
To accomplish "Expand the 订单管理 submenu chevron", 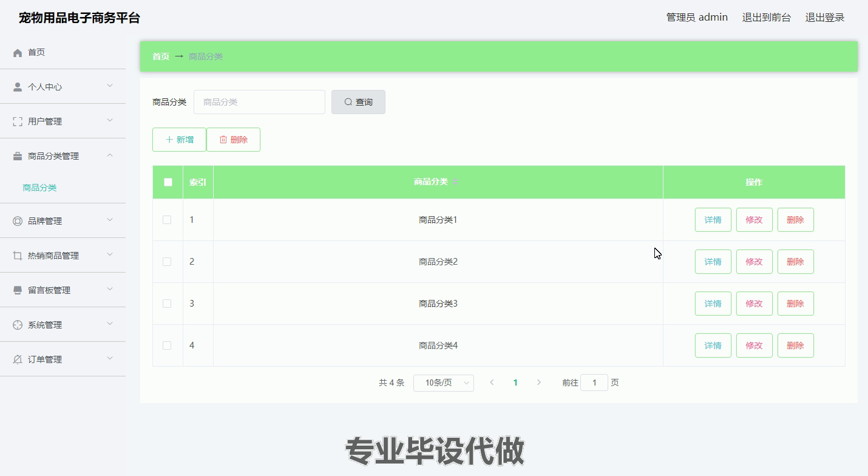I will (x=110, y=358).
